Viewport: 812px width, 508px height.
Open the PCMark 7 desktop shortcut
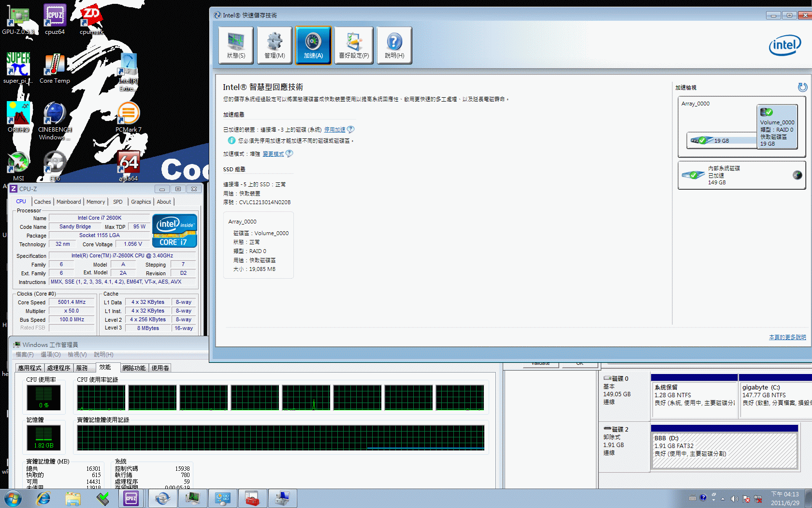(128, 117)
